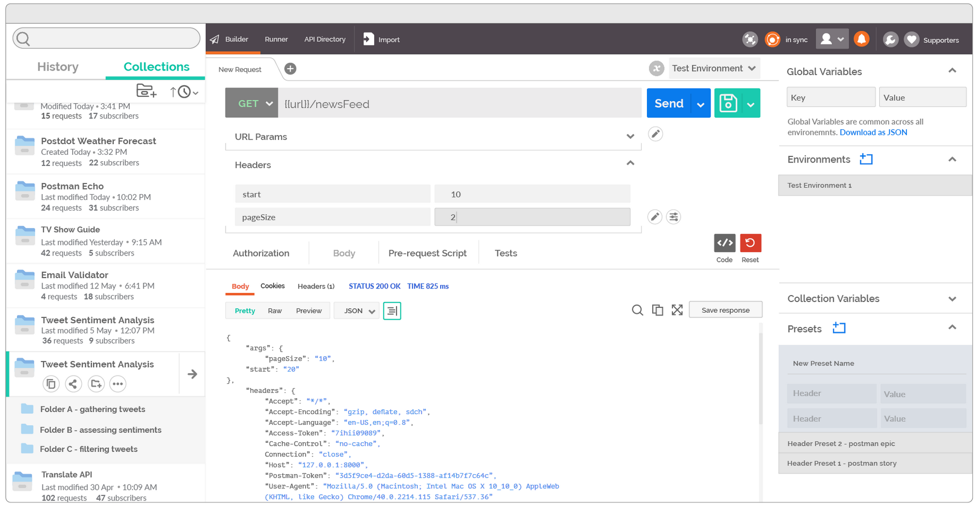Open the Cookies response tab
Screen dimensions: 980x512
pyautogui.click(x=272, y=286)
